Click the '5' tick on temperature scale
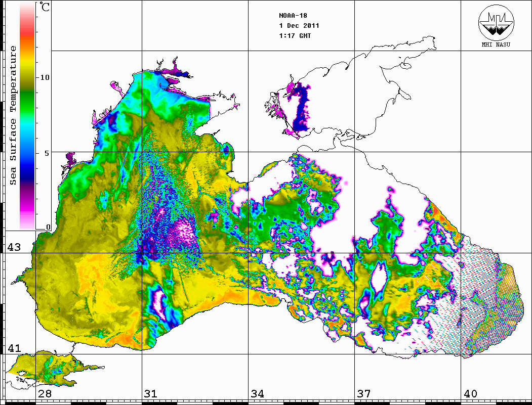Image resolution: width=532 pixels, height=405 pixels. click(47, 153)
